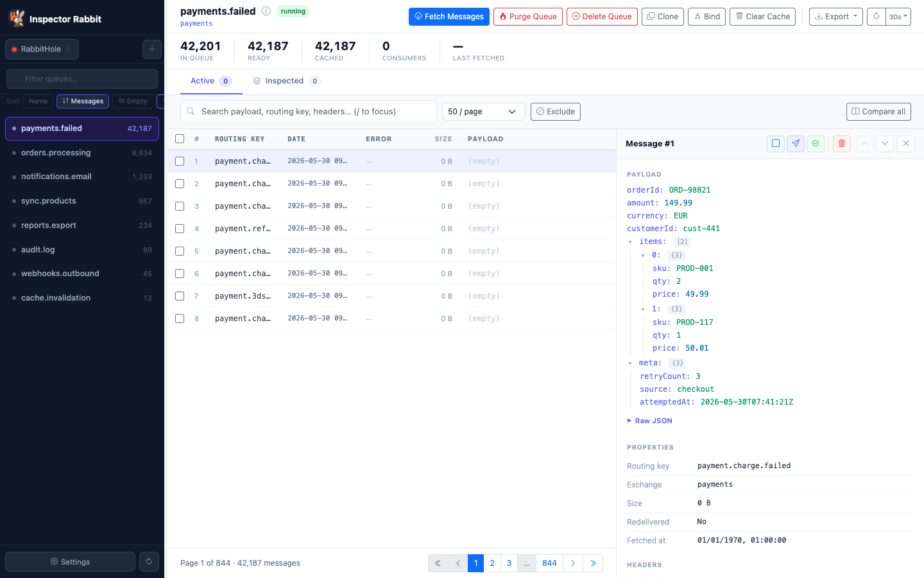924x578 pixels.
Task: Open the reports.export queue
Action: pyautogui.click(x=82, y=225)
